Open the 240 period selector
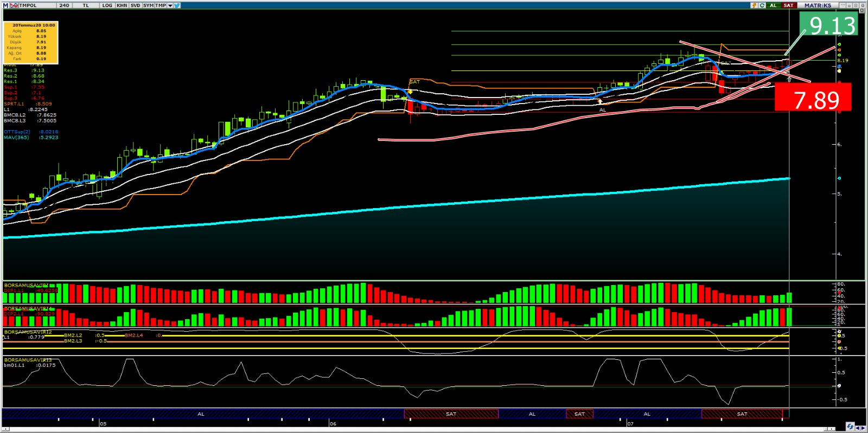 pos(64,5)
